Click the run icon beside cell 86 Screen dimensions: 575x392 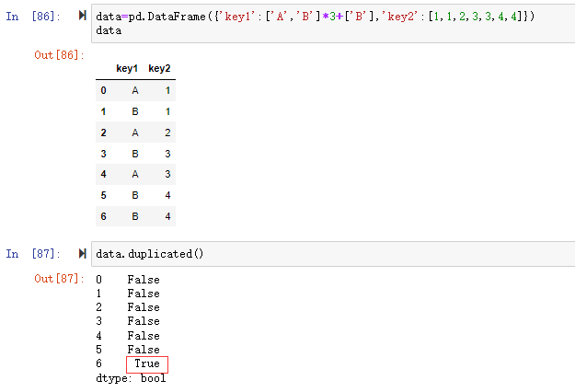(x=83, y=17)
